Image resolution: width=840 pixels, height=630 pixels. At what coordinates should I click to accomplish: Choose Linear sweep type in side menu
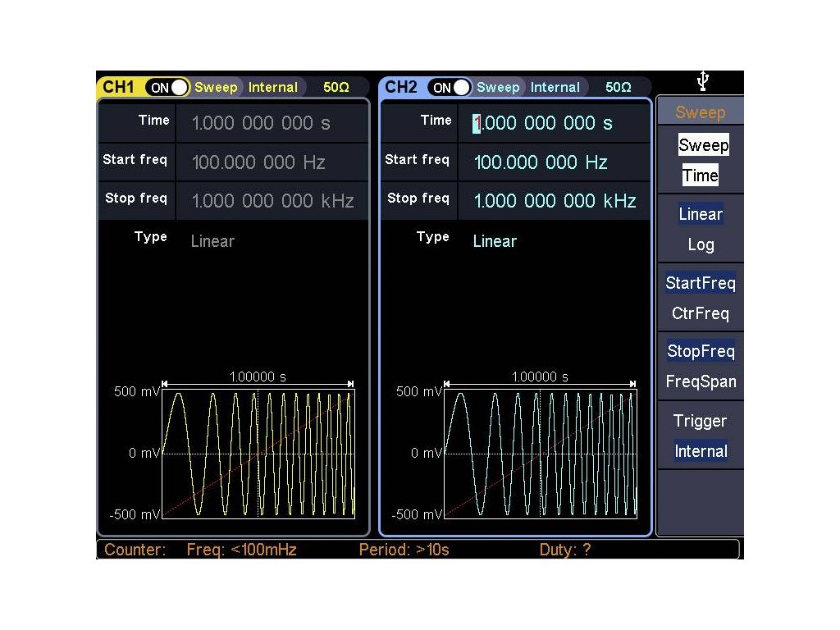[701, 214]
